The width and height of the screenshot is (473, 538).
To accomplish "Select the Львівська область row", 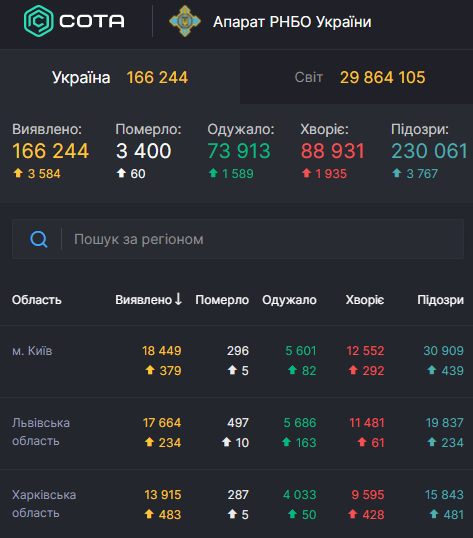I will click(237, 433).
